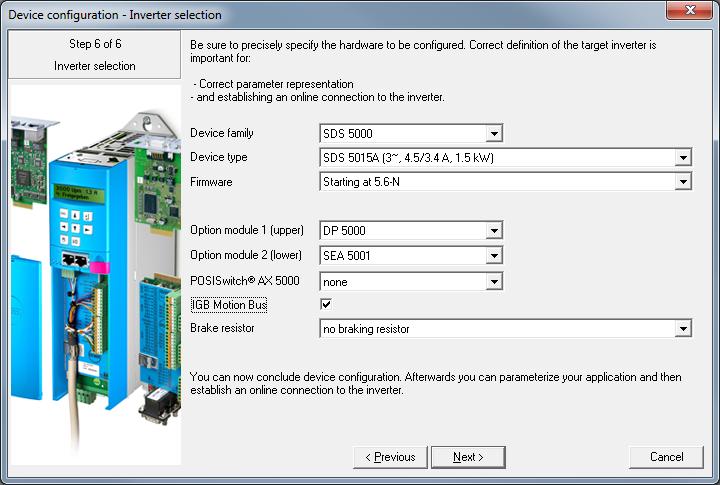Click the 'Firmware' label

[211, 182]
